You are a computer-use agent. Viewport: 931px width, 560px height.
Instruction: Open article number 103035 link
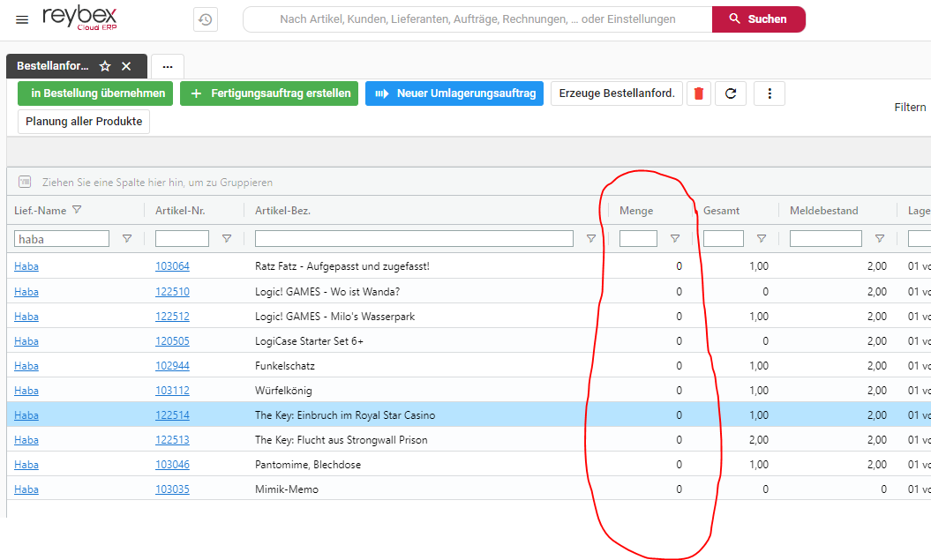[x=172, y=489]
